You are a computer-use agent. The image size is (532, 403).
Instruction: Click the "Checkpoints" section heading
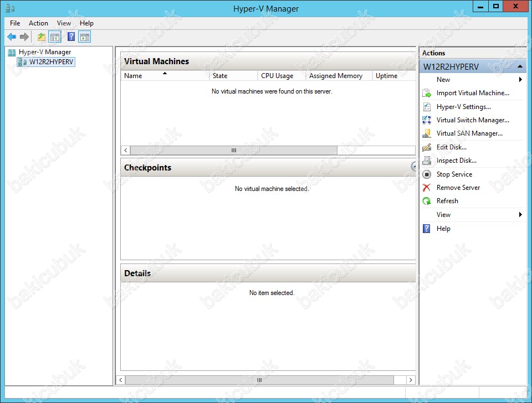click(147, 168)
